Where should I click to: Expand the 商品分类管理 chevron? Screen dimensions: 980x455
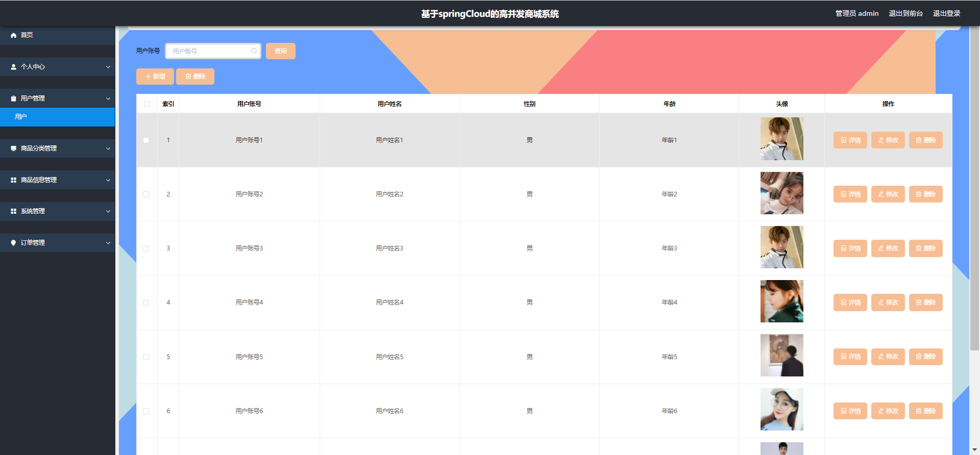point(108,148)
